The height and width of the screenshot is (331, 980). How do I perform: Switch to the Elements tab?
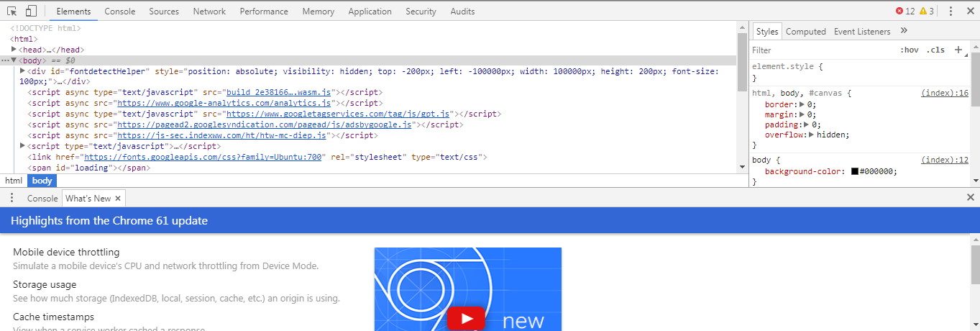click(x=73, y=12)
